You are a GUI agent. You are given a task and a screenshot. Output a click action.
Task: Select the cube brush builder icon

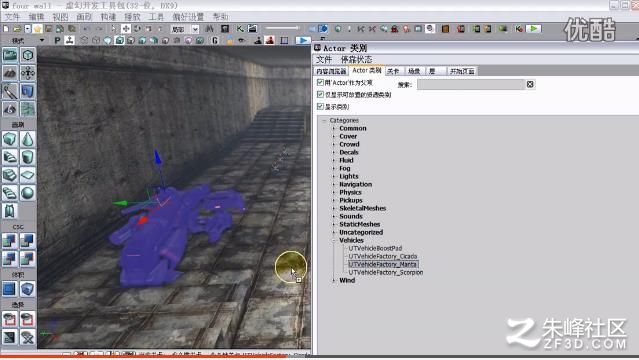(10, 139)
